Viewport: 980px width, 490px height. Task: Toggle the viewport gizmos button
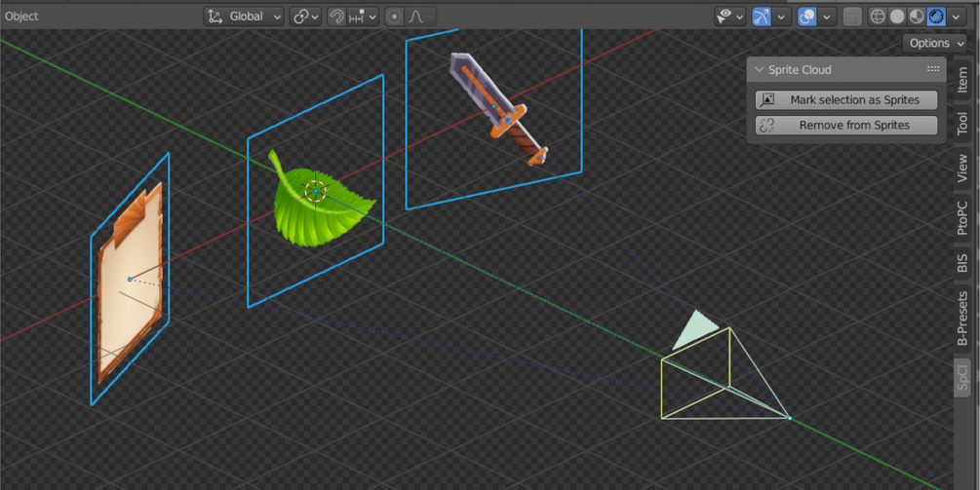[x=762, y=17]
